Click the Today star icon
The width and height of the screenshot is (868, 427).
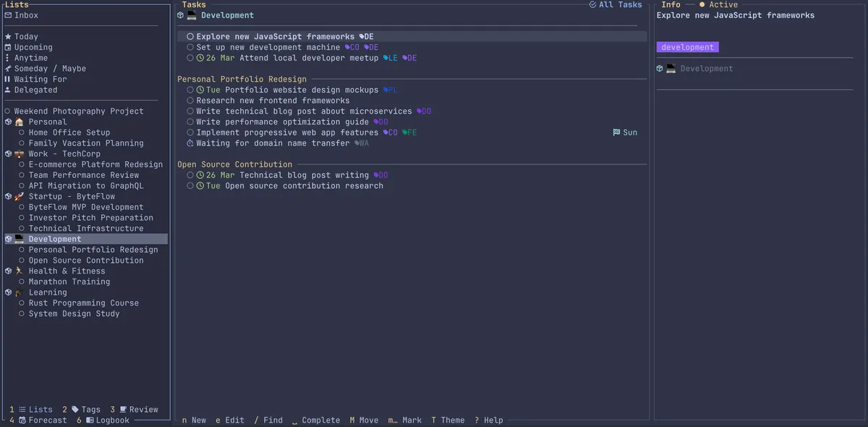pyautogui.click(x=8, y=36)
